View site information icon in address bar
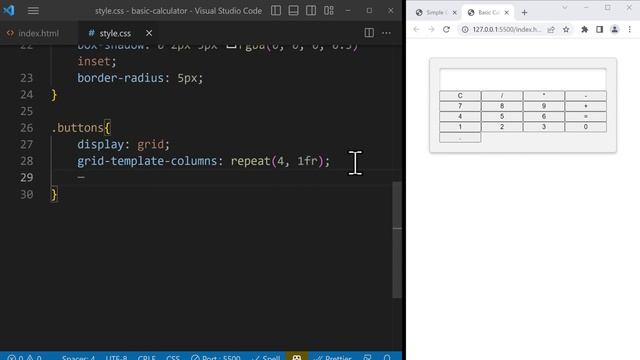The image size is (640, 360). pyautogui.click(x=465, y=29)
